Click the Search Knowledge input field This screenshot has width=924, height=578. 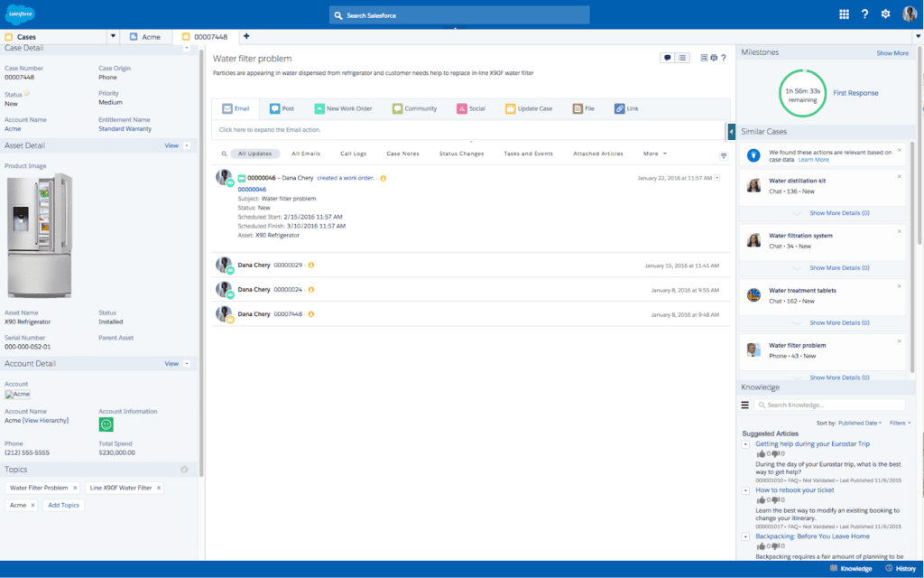[830, 404]
